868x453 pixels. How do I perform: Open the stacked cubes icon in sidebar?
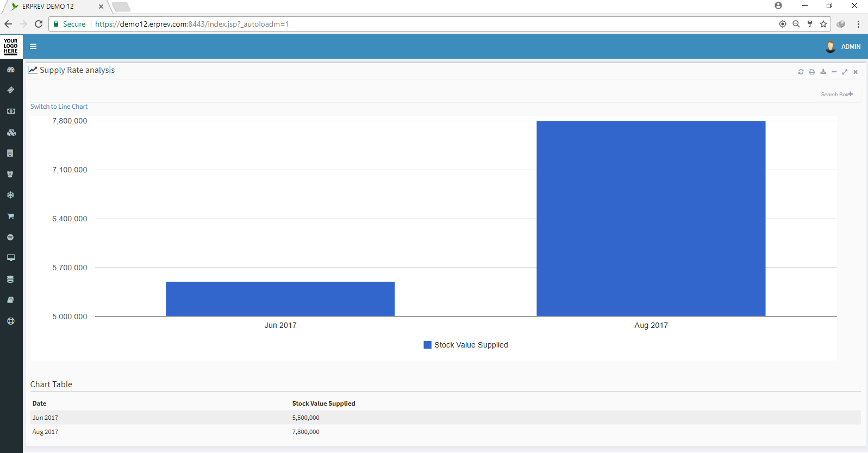11,132
